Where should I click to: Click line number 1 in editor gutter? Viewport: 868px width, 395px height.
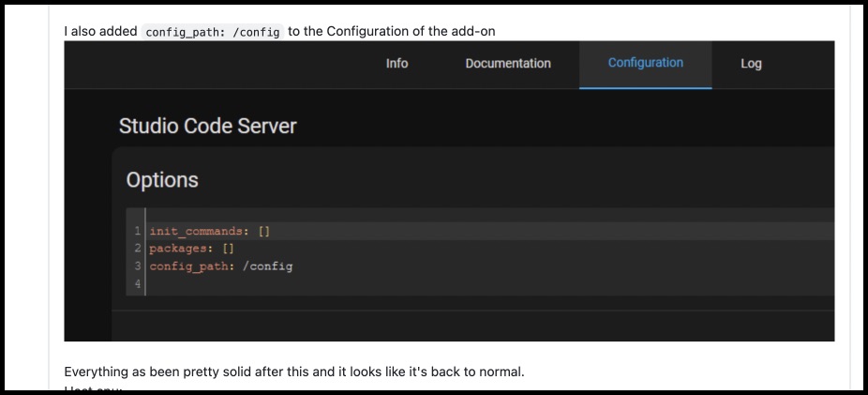137,231
